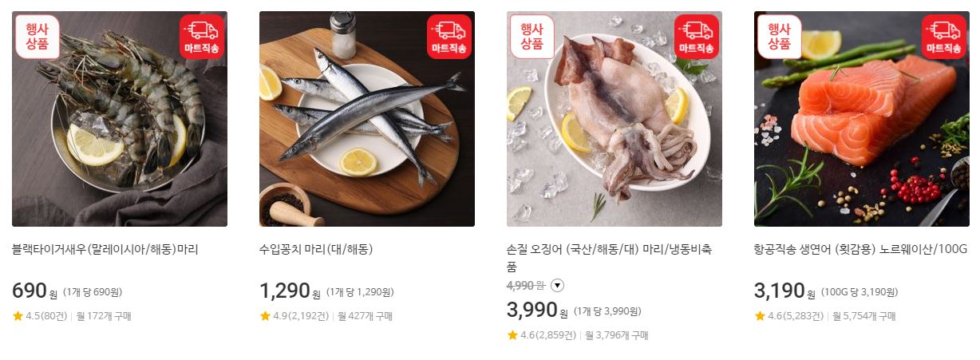The width and height of the screenshot is (980, 360).
Task: Expand the price dropdown next to 4,990원
Action: click(x=557, y=285)
